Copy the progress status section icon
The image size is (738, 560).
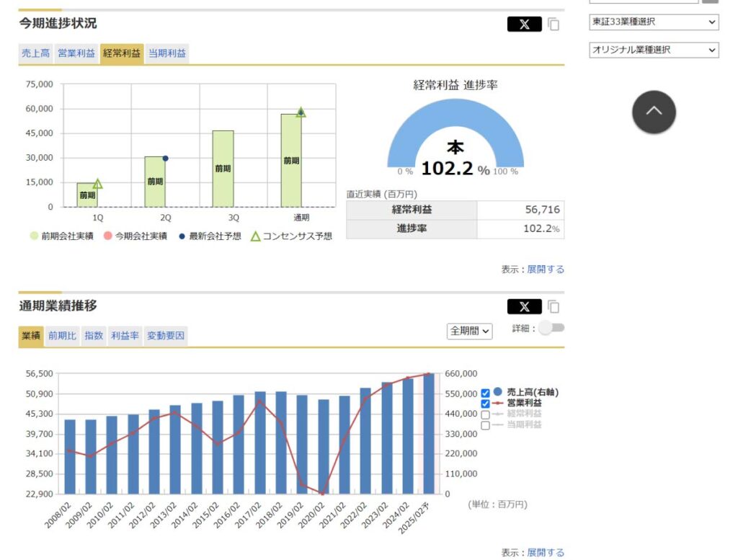tap(553, 24)
